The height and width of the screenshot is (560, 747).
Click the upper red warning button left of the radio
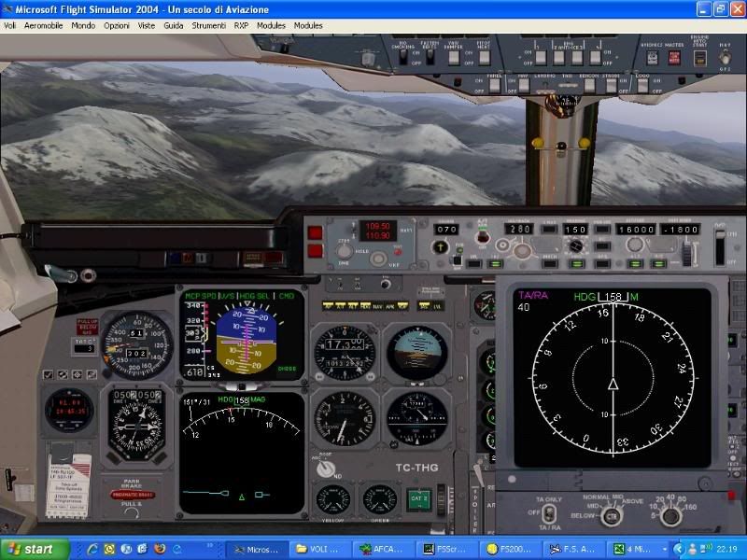point(315,232)
